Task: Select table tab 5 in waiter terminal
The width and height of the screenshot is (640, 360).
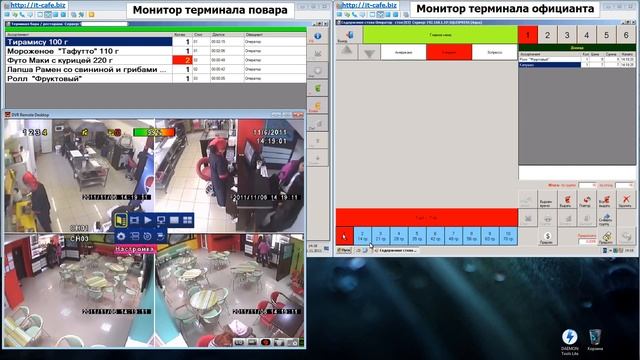Action: (606, 35)
